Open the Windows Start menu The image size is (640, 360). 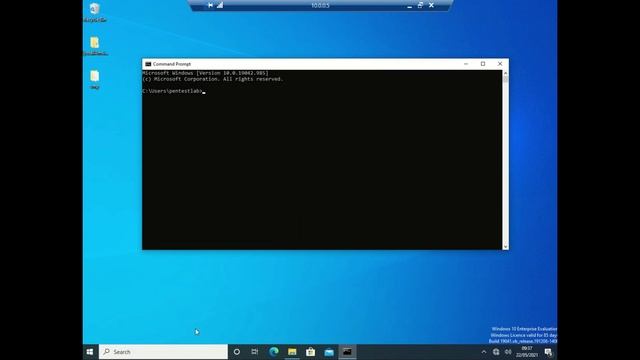[90, 352]
